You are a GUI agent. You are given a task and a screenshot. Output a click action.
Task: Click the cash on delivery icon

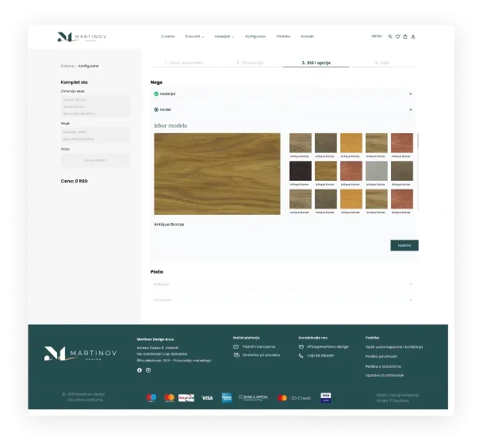(x=236, y=355)
